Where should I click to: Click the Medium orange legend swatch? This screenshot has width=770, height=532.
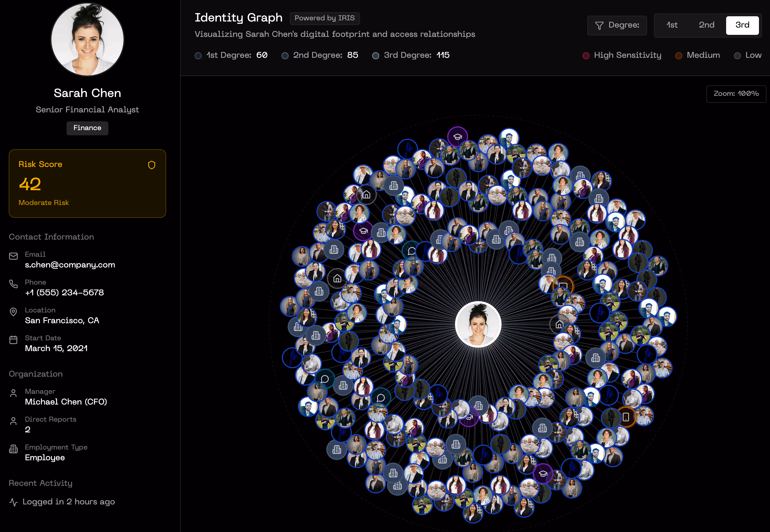tap(678, 56)
